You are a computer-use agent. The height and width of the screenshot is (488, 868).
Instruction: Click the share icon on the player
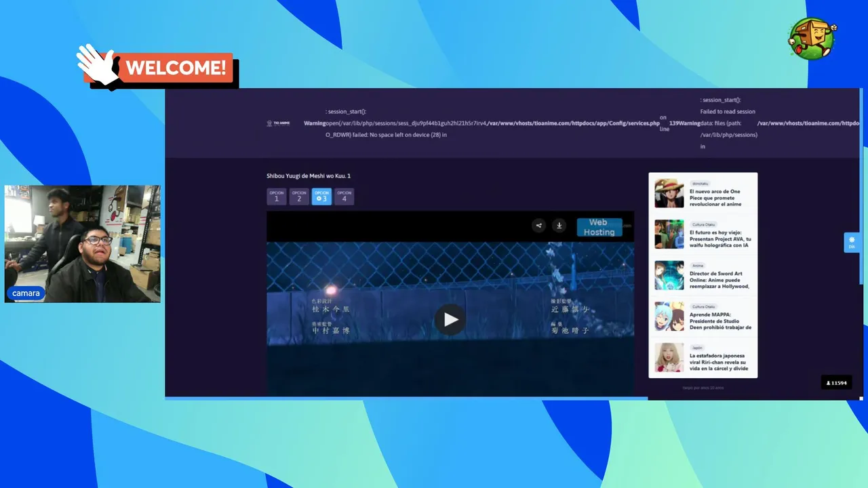539,226
